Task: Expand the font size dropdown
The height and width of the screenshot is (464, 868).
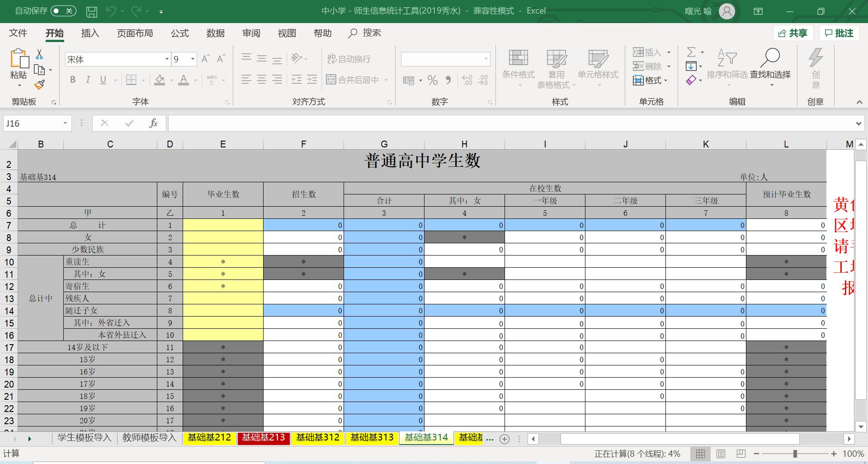Action: pyautogui.click(x=192, y=59)
